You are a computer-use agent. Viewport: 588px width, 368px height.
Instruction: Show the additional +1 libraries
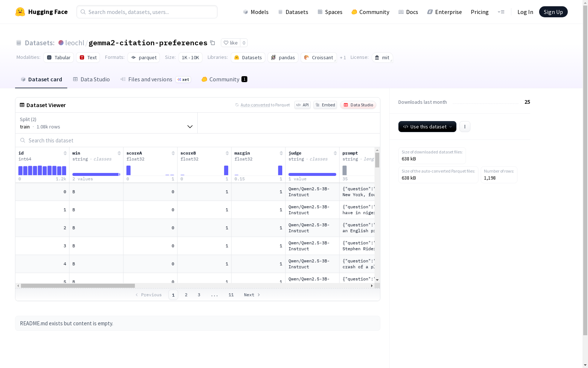click(343, 57)
